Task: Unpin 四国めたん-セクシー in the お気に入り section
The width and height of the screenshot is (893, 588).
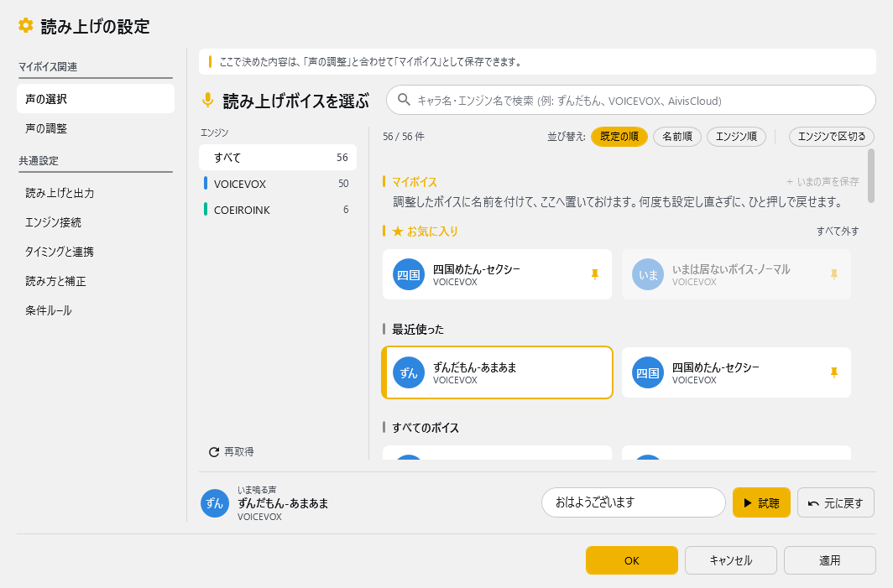Action: [x=594, y=274]
